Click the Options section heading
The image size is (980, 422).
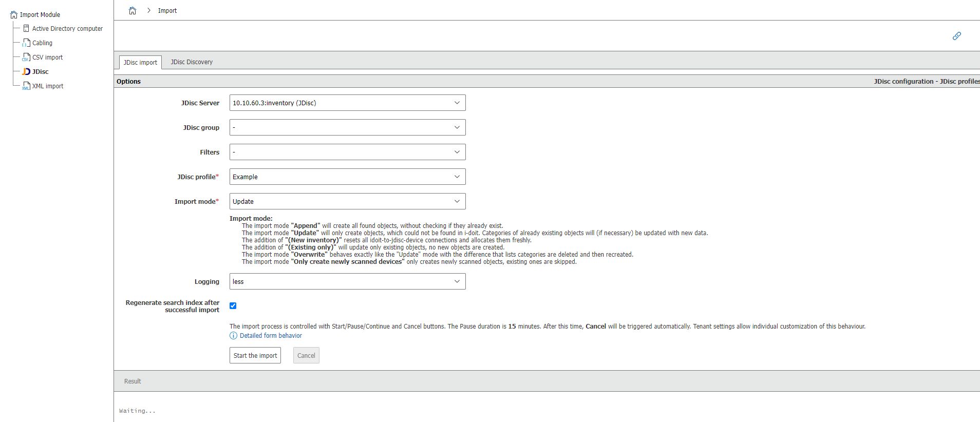128,81
